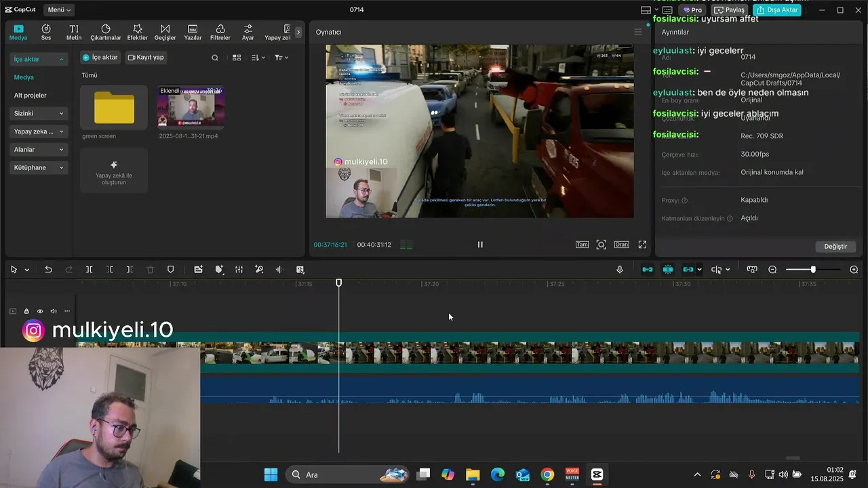The width and height of the screenshot is (868, 488).
Task: Click the Oran aspect ratio button
Action: pos(621,245)
